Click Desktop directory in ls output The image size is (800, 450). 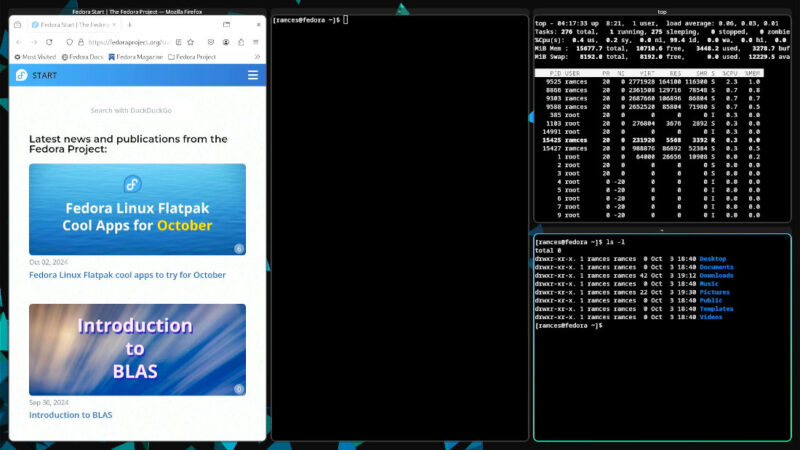point(713,259)
